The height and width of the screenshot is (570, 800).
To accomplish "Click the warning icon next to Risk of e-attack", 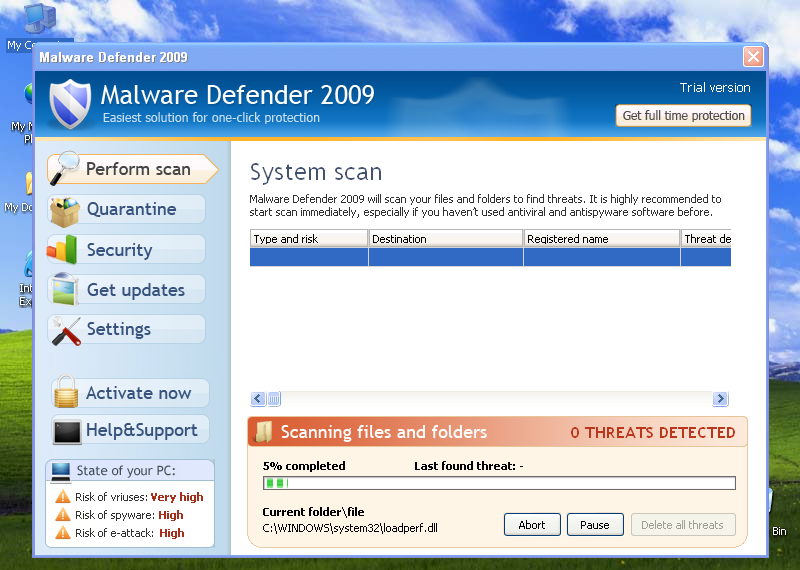I will 63,532.
